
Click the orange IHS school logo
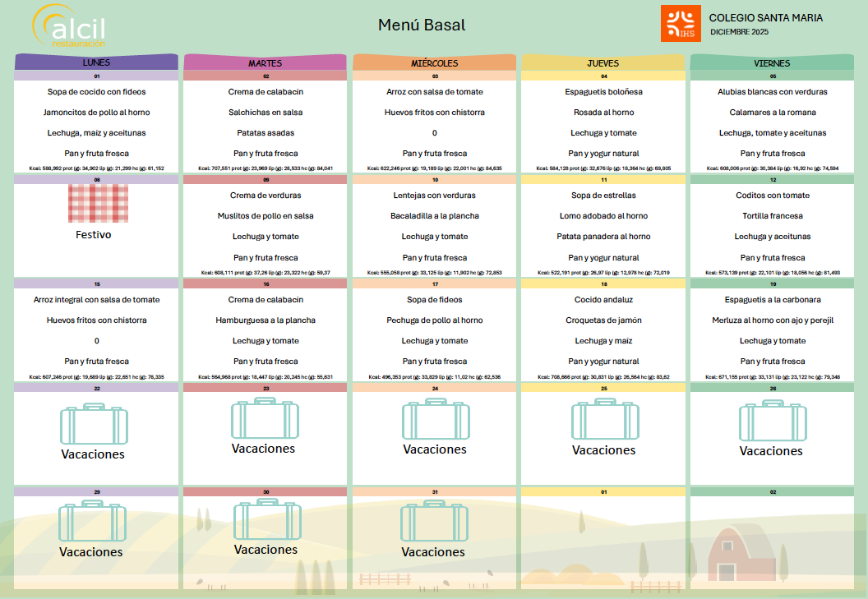click(x=681, y=23)
